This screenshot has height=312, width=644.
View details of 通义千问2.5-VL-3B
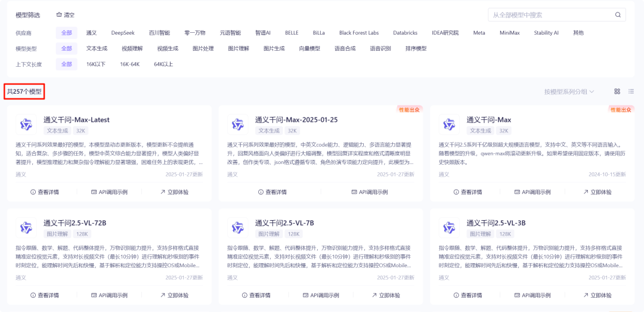[467, 295]
